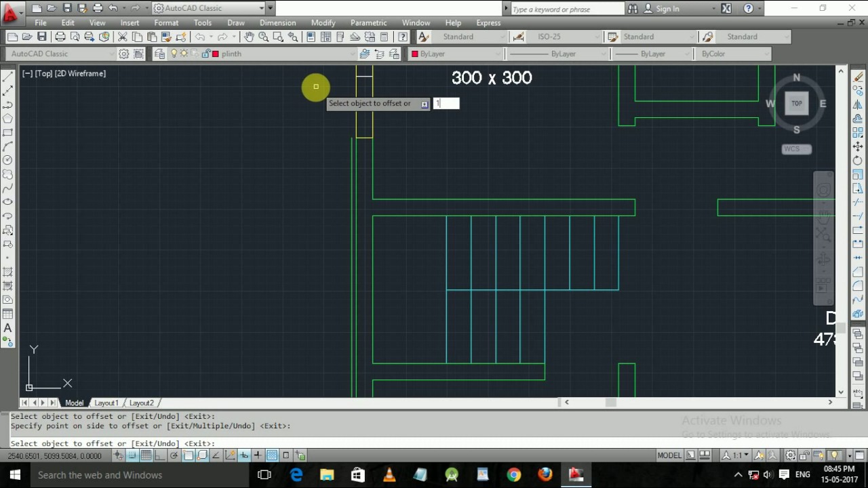
Task: Select the Circle tool
Action: (x=8, y=160)
